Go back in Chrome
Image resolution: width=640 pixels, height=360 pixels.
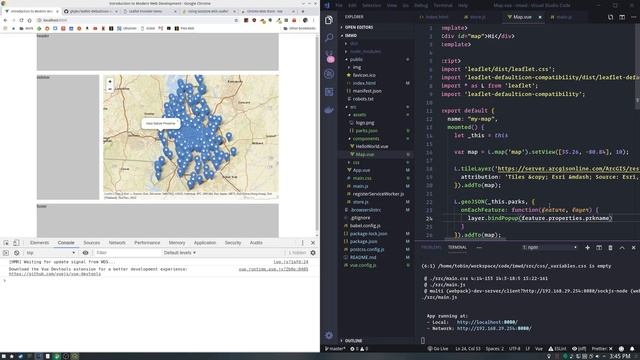[x=5, y=20]
